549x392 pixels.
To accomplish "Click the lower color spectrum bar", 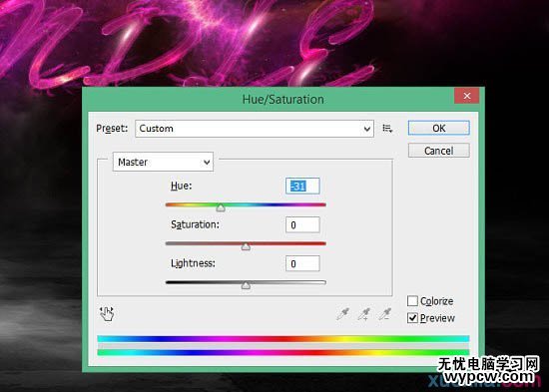I will tap(282, 352).
